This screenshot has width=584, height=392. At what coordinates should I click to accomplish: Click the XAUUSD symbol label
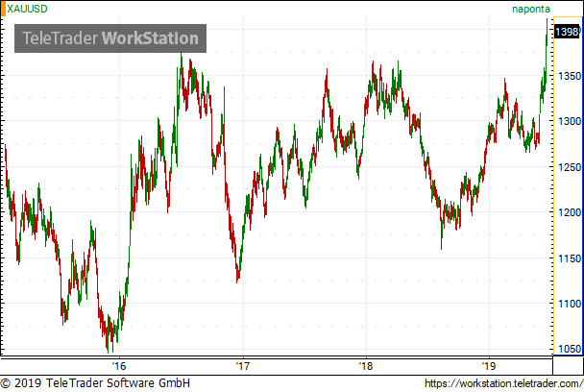point(27,9)
